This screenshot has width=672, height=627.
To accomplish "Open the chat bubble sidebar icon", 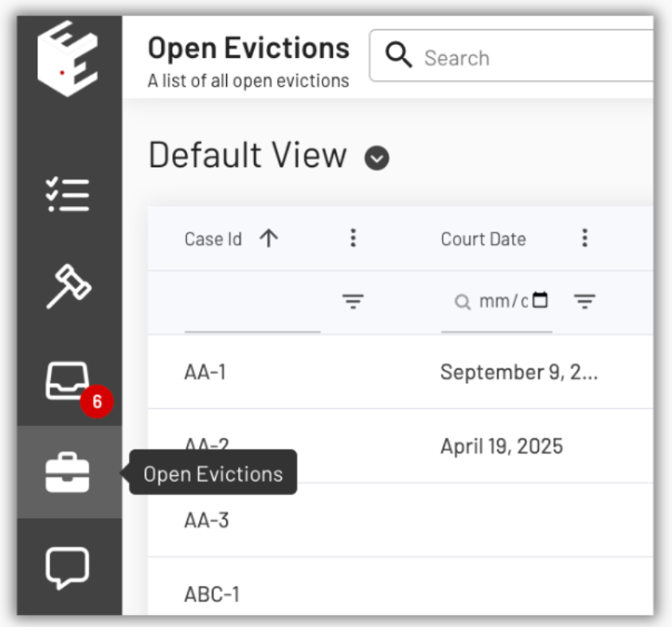I will click(x=68, y=567).
